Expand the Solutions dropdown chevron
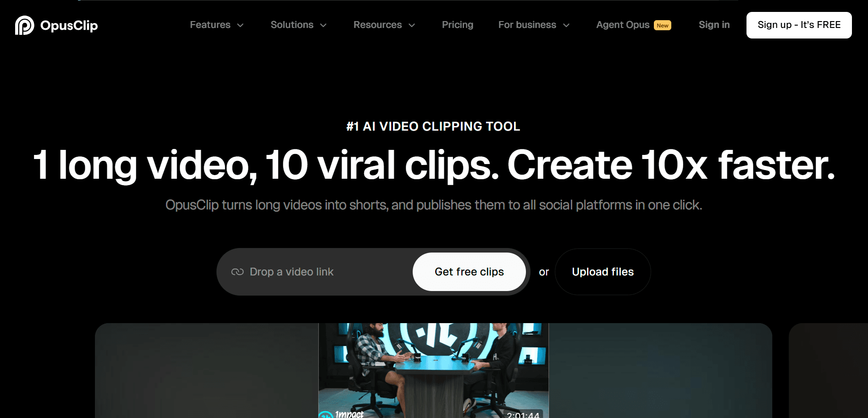Image resolution: width=868 pixels, height=418 pixels. 323,25
